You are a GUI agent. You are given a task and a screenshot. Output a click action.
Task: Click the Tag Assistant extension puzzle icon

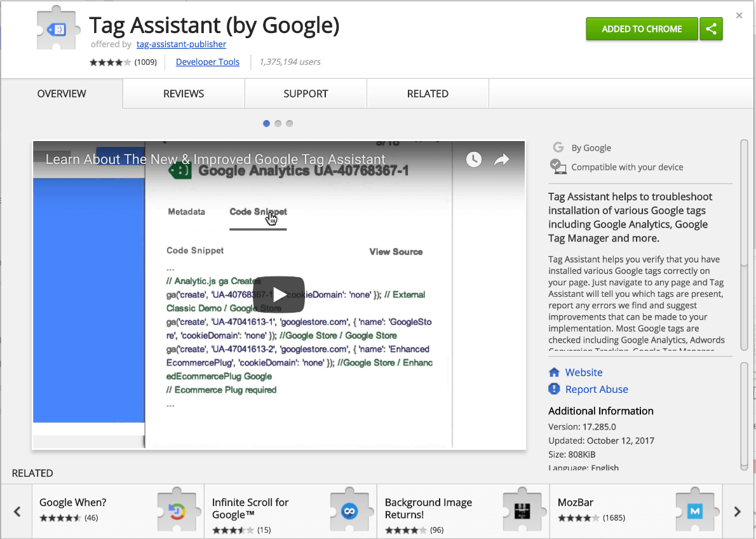(x=58, y=29)
